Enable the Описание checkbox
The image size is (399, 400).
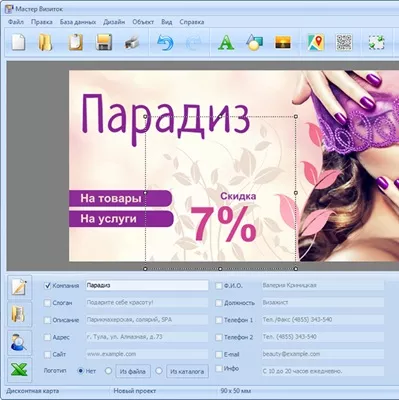[48, 320]
